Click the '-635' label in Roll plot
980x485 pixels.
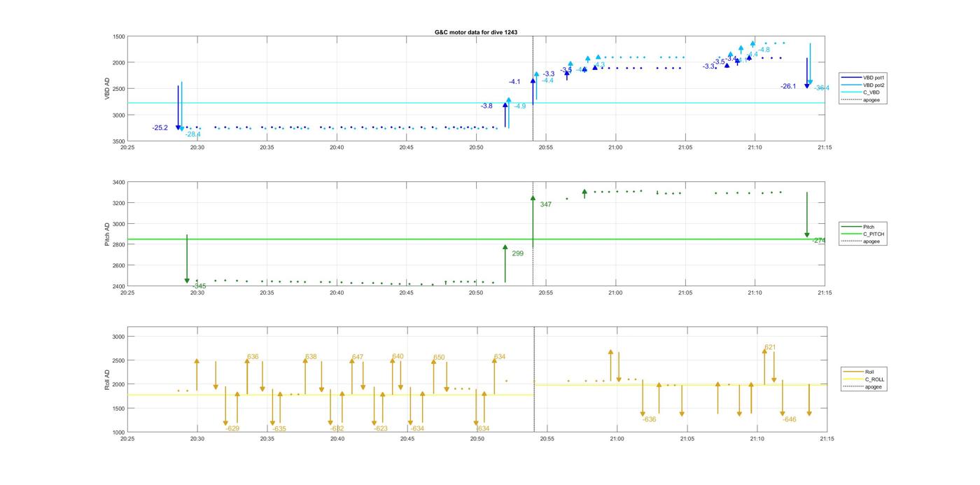point(279,429)
